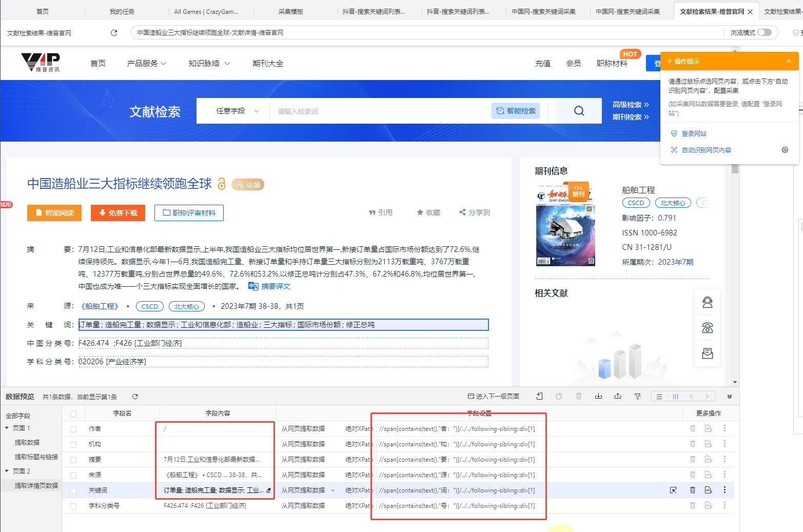Edit XPath code for 摘要 row

click(x=709, y=459)
